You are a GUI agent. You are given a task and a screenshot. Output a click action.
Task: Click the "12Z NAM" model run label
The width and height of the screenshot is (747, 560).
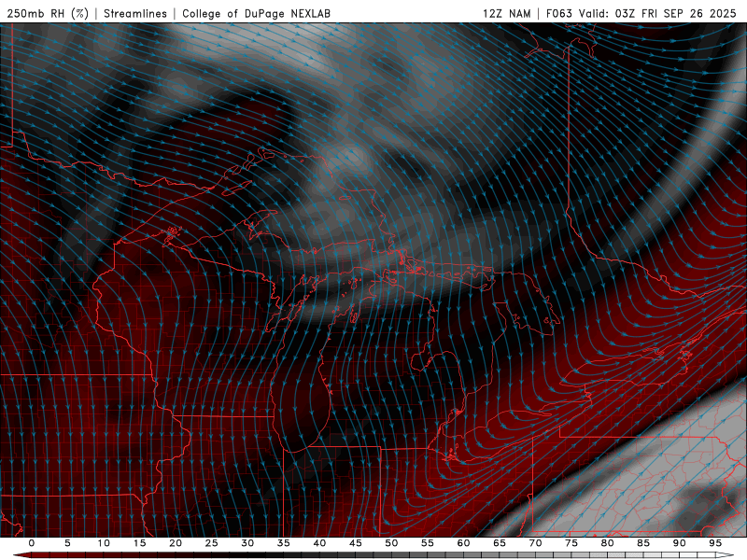coord(506,13)
